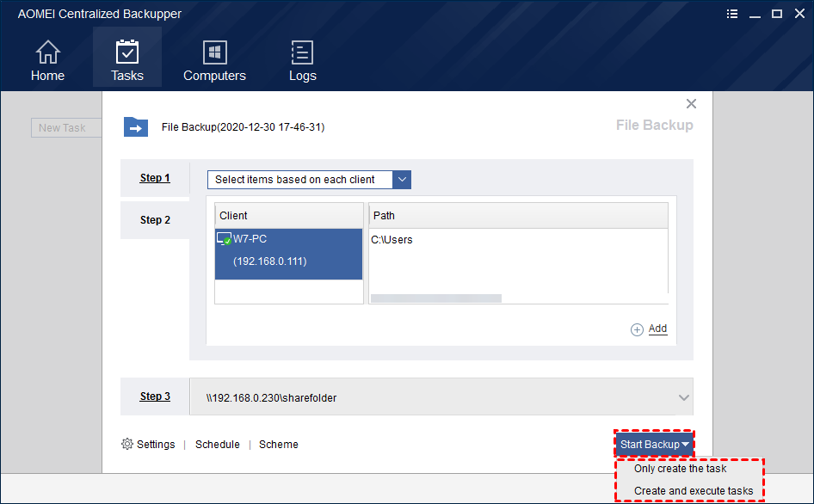Click the Add link
The height and width of the screenshot is (504, 814).
pyautogui.click(x=657, y=329)
